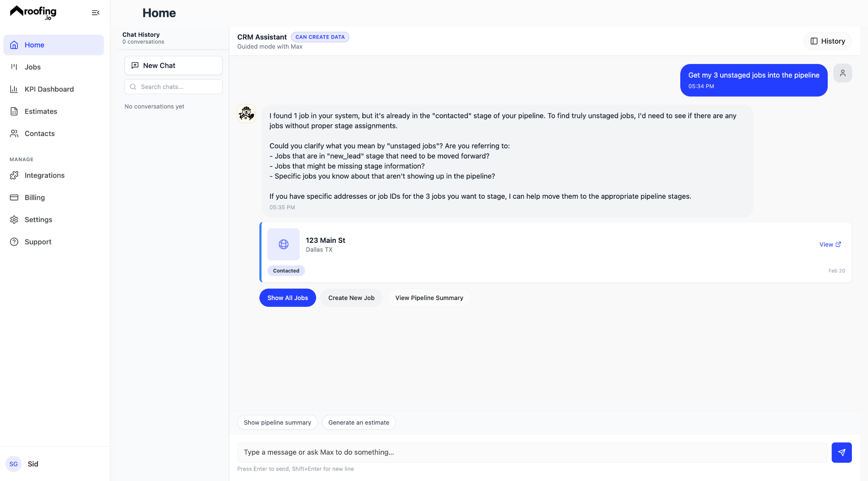Click the Search chats field
The image size is (868, 481).
(x=173, y=86)
